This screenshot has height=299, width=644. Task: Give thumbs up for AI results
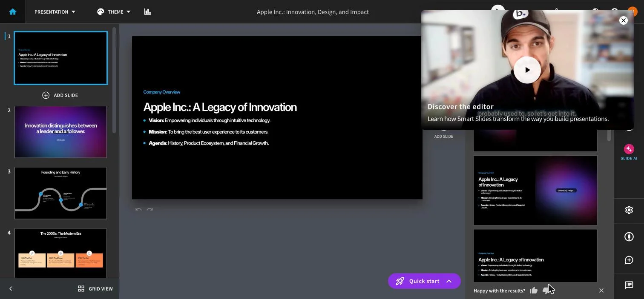tap(534, 290)
